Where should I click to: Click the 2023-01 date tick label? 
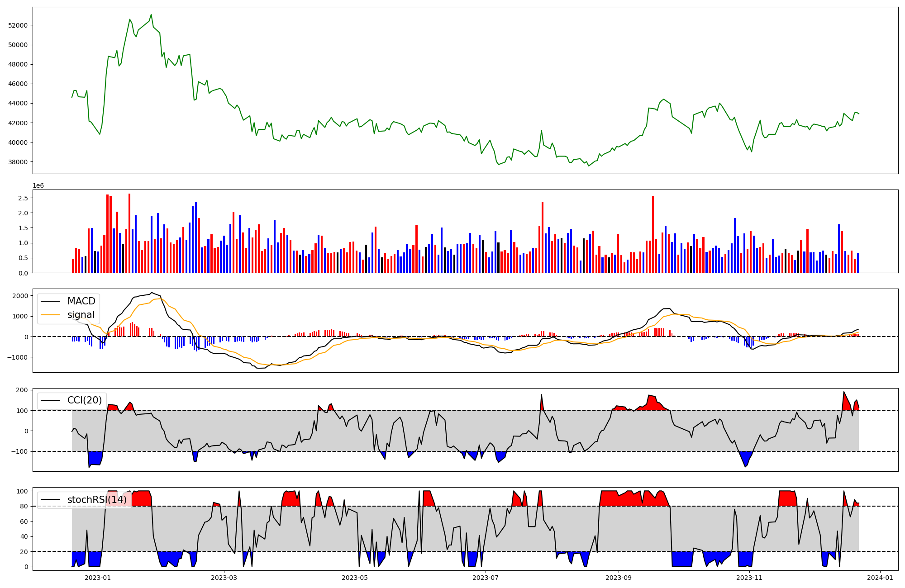98,578
